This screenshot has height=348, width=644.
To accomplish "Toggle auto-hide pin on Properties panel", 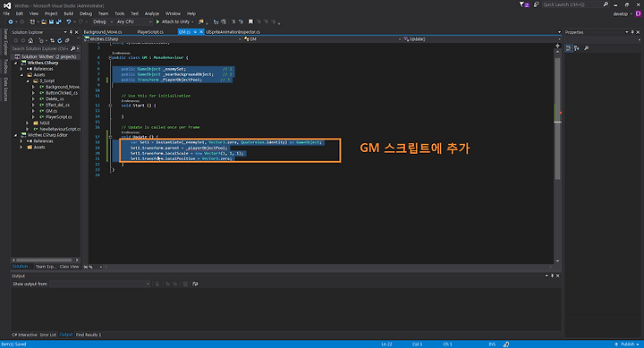I will (632, 32).
